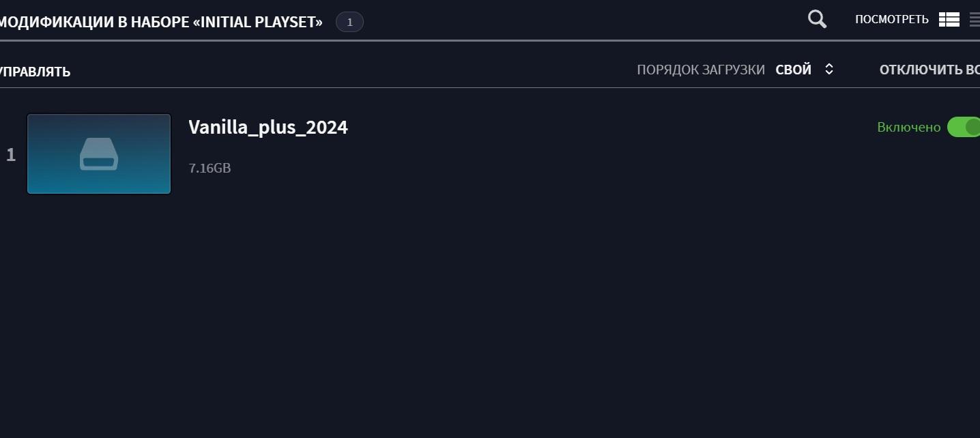Click the up-down sort arrows beside СВОЙ
The width and height of the screenshot is (980, 438).
(x=829, y=69)
